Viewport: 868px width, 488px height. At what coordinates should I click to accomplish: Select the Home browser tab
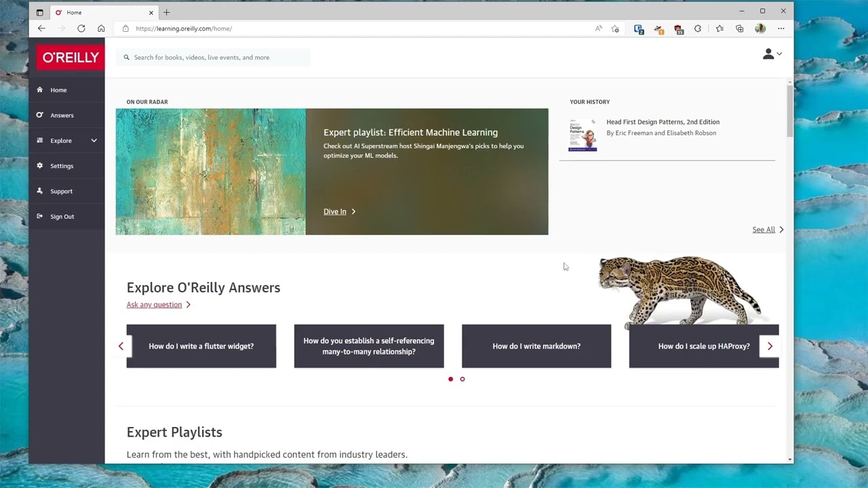(x=104, y=12)
